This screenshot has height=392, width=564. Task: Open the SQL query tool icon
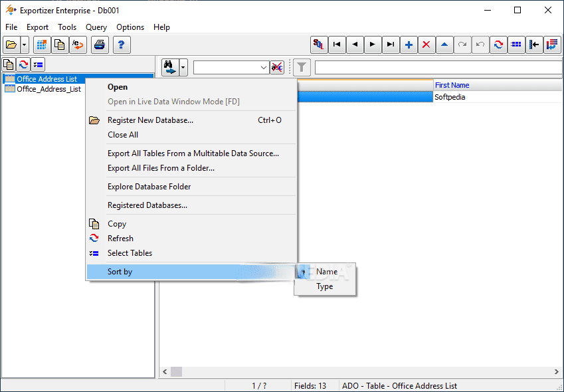click(319, 45)
